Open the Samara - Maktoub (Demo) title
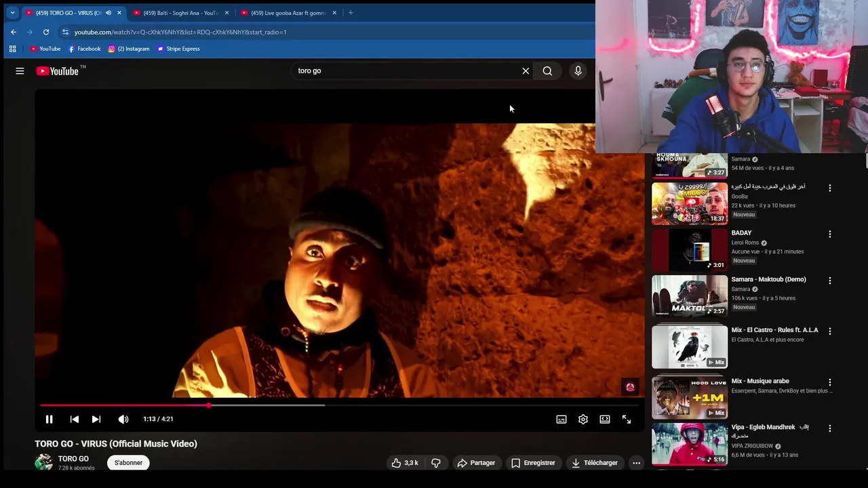The width and height of the screenshot is (868, 488). click(769, 279)
